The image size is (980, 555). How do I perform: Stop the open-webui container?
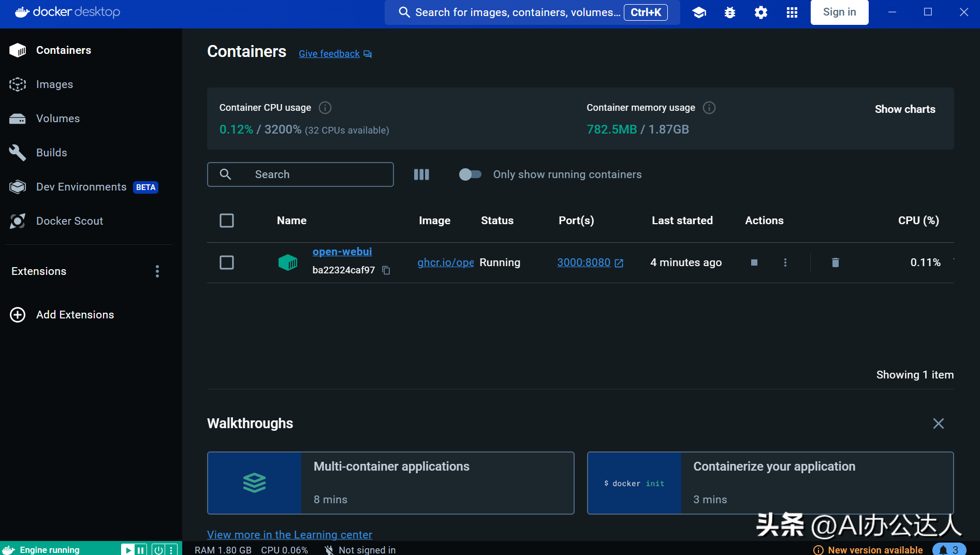[754, 262]
